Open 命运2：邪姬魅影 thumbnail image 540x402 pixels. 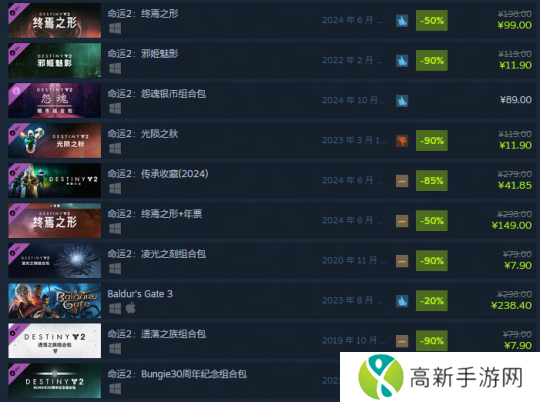coord(54,60)
